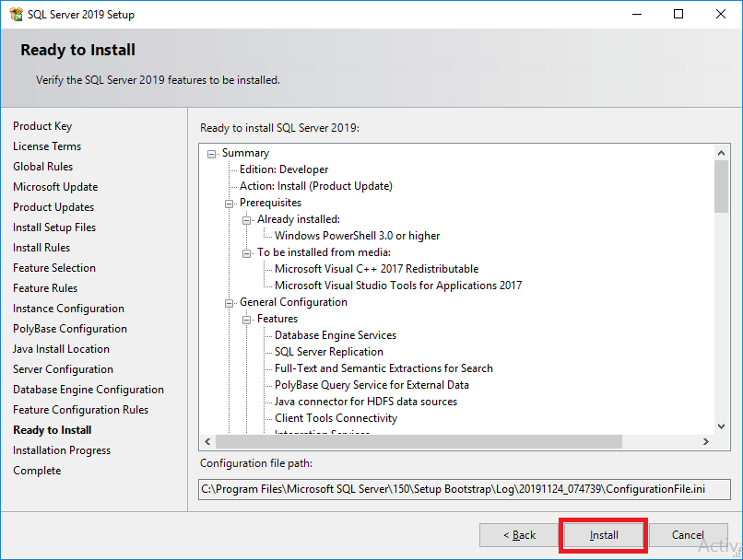Collapse the Prerequisites node
This screenshot has width=743, height=560.
click(x=229, y=204)
